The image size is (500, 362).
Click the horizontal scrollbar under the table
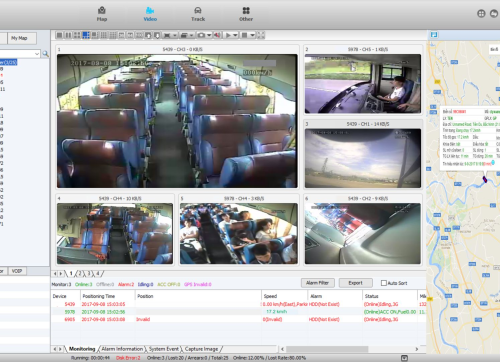click(x=327, y=349)
